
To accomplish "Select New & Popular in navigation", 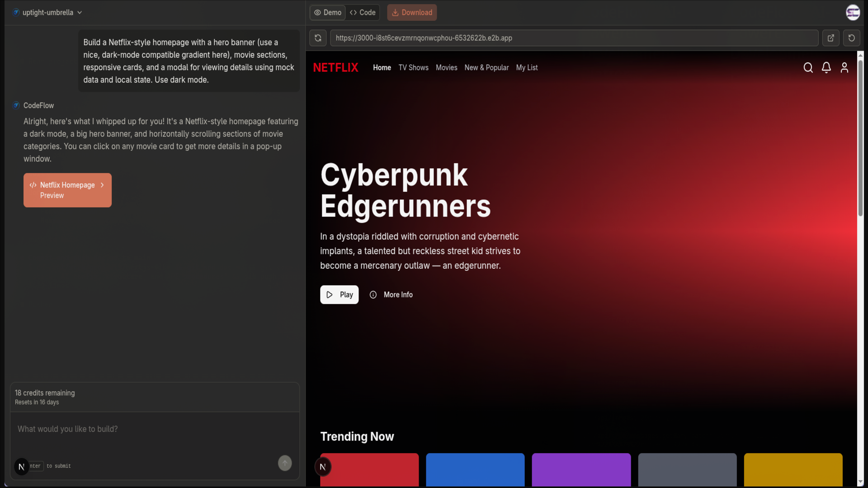I will (x=486, y=68).
